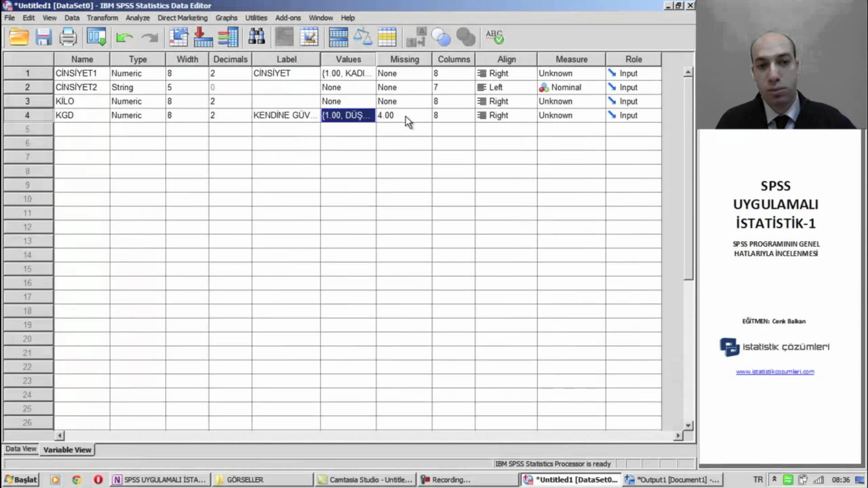The image size is (868, 488).
Task: Click the Split file icon
Action: [x=338, y=37]
